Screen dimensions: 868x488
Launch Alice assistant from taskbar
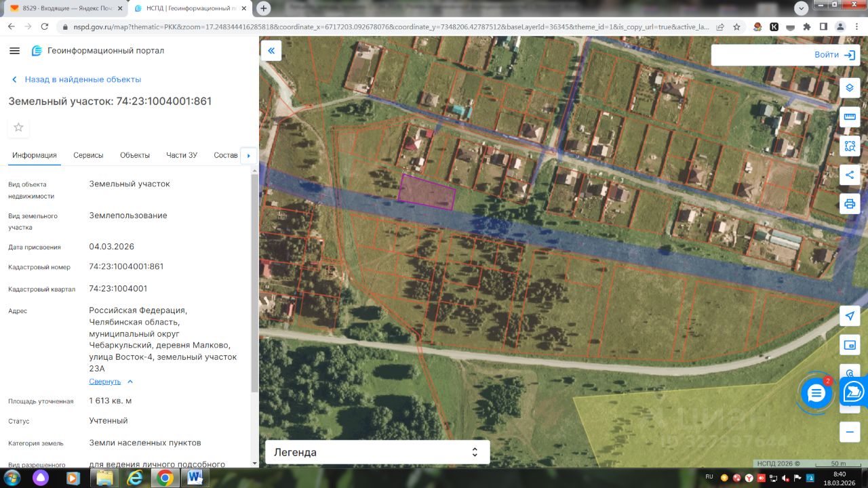[x=42, y=478]
